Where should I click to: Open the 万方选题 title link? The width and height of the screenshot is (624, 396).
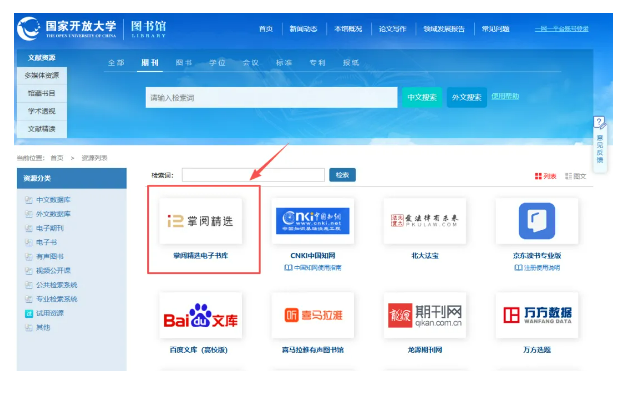pyautogui.click(x=537, y=350)
